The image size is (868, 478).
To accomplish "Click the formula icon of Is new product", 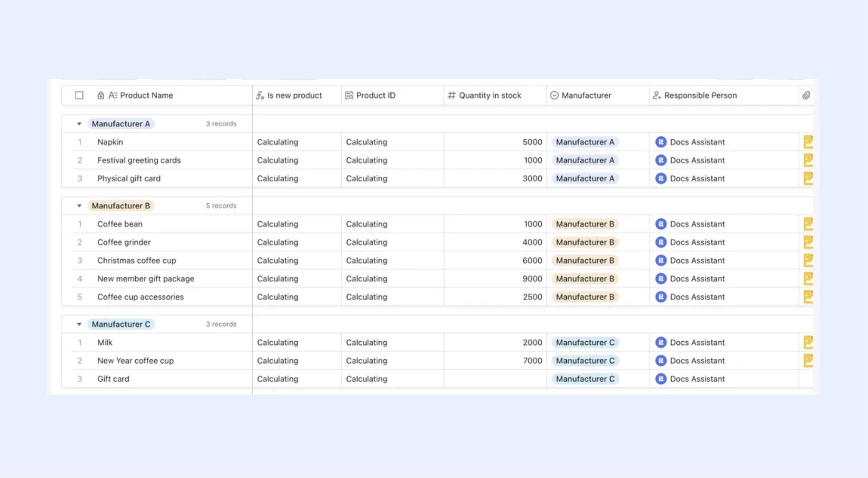I will click(x=260, y=95).
